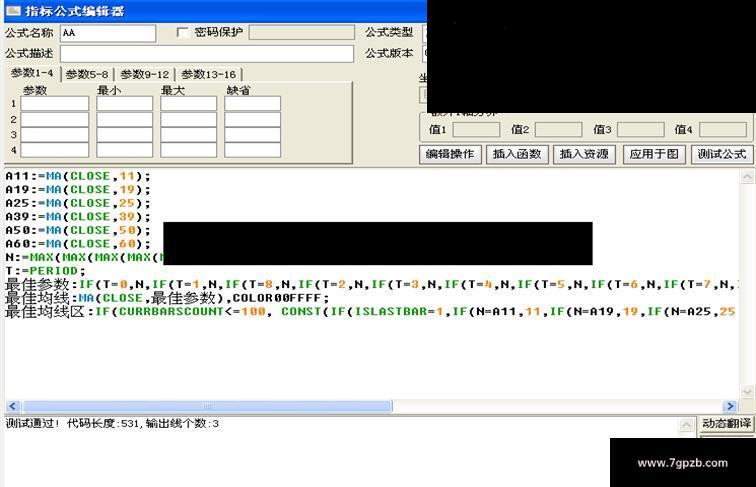Click the row 3 缺省 value field

click(x=252, y=135)
